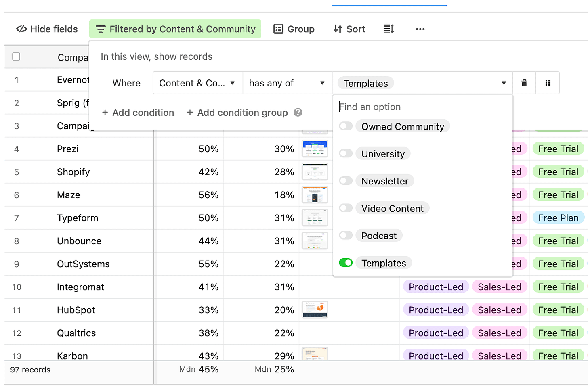This screenshot has height=387, width=588.
Task: Enable the Owned Community toggle
Action: tap(346, 126)
